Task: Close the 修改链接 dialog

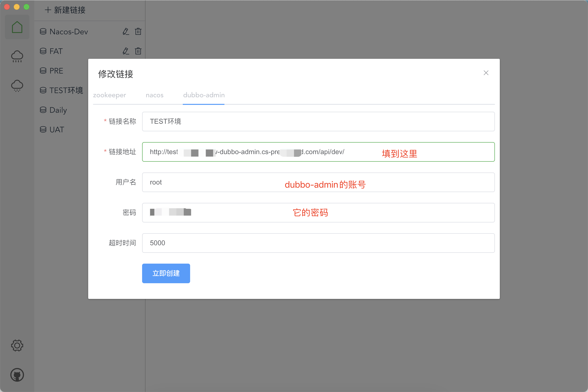Action: tap(486, 73)
